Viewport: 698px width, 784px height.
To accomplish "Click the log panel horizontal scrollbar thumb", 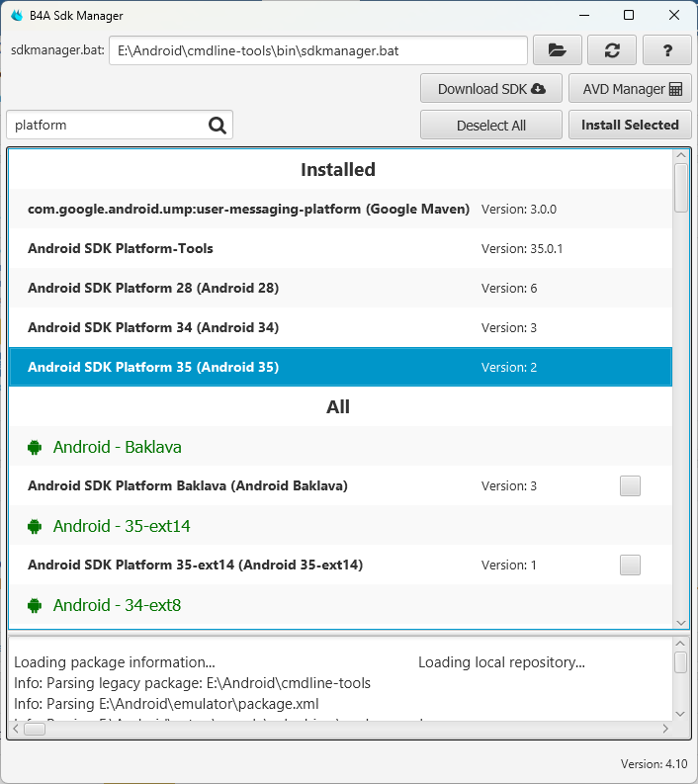I will point(35,729).
